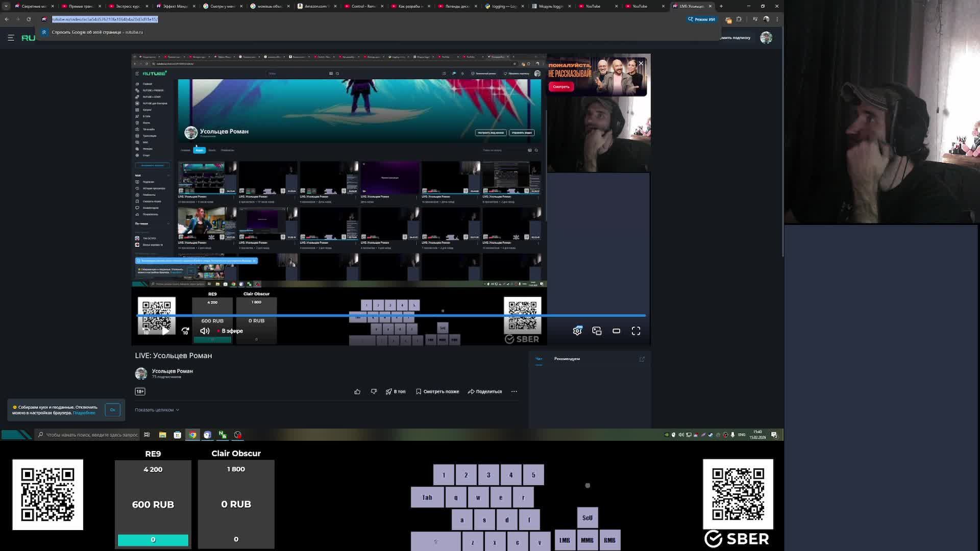Close the advertisement banner overlay

[641, 63]
